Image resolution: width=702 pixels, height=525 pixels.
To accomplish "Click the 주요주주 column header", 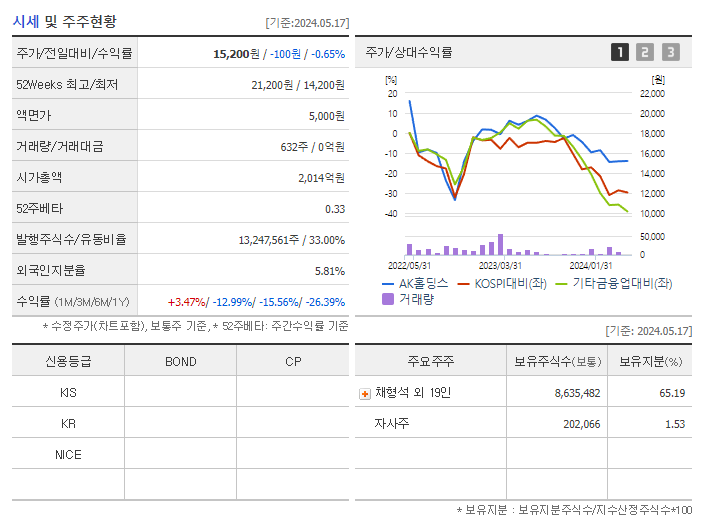I will [431, 361].
